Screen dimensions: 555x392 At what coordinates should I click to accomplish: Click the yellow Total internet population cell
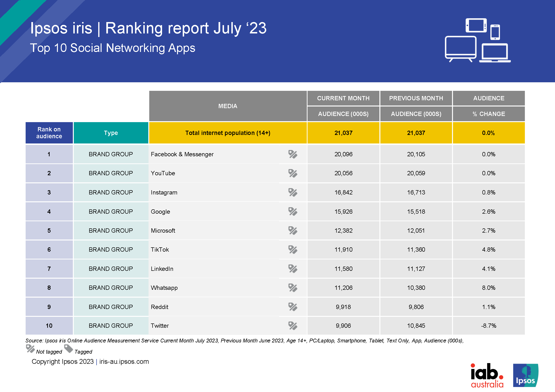click(x=228, y=133)
